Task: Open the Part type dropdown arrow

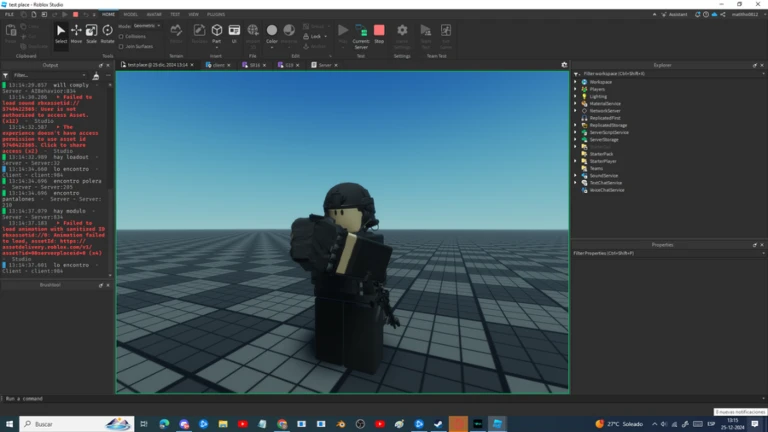Action: coord(216,48)
